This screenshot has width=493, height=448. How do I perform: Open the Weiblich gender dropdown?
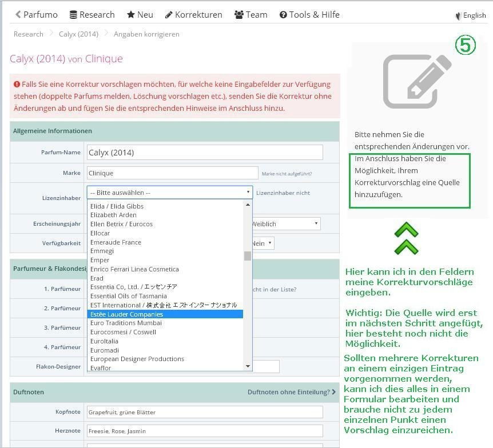tap(286, 223)
